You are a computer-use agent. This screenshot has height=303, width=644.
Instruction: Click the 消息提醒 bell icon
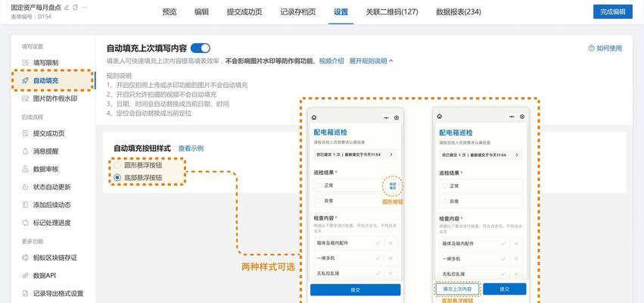click(25, 151)
